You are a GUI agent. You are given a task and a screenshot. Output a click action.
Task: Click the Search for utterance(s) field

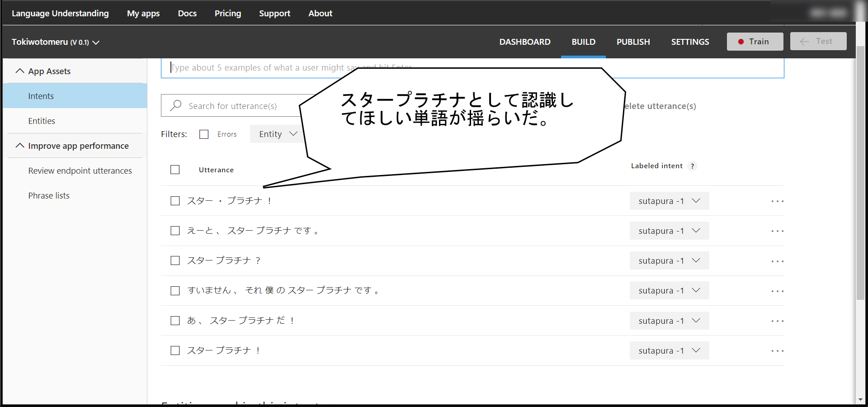coord(231,106)
